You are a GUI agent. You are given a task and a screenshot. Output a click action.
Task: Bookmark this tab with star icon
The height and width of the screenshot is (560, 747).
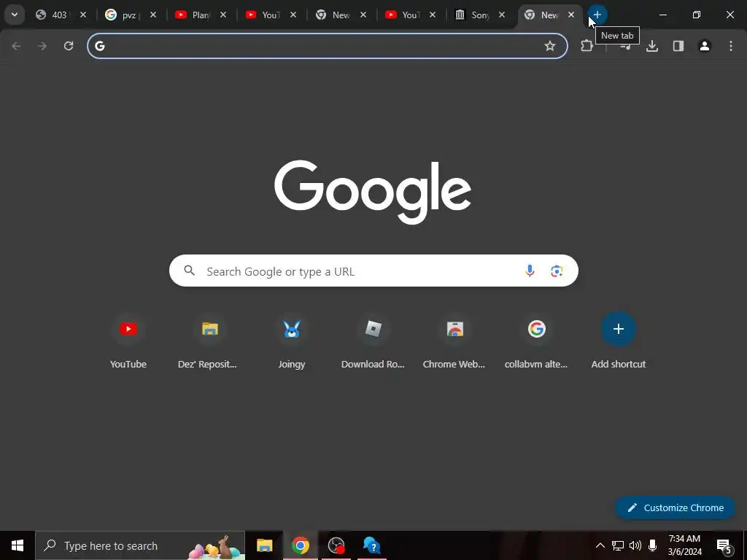click(x=550, y=46)
